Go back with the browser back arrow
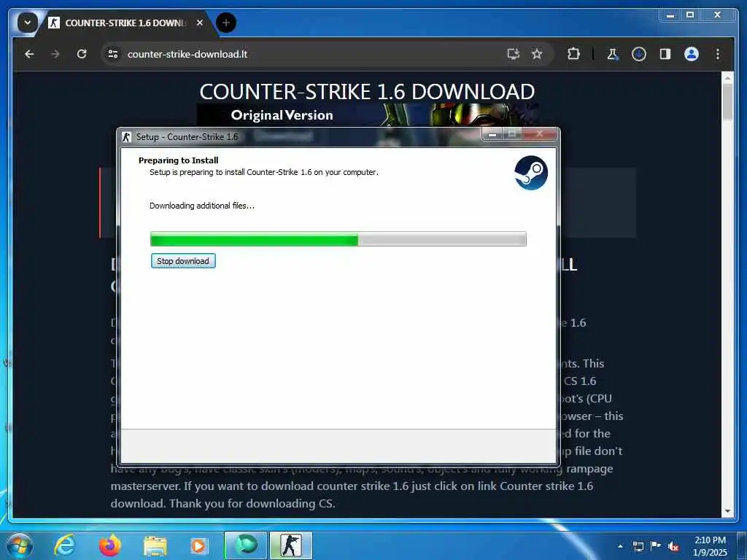Image resolution: width=747 pixels, height=560 pixels. pos(29,54)
